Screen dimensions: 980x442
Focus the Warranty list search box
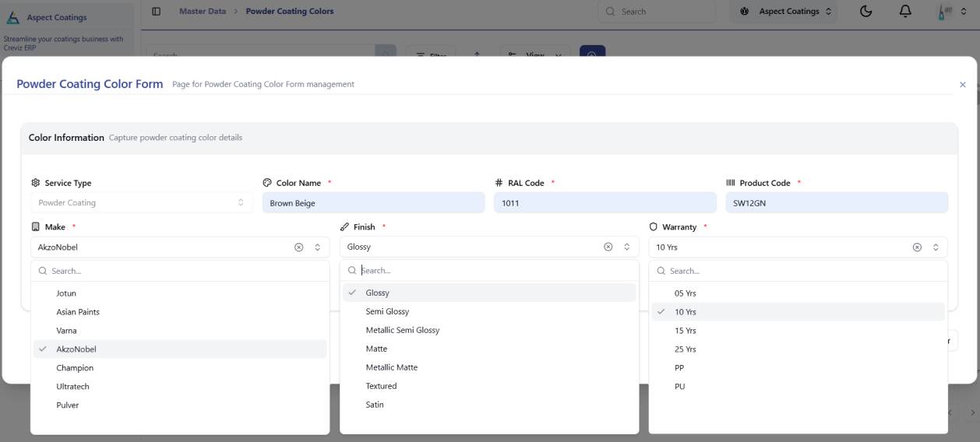click(798, 271)
